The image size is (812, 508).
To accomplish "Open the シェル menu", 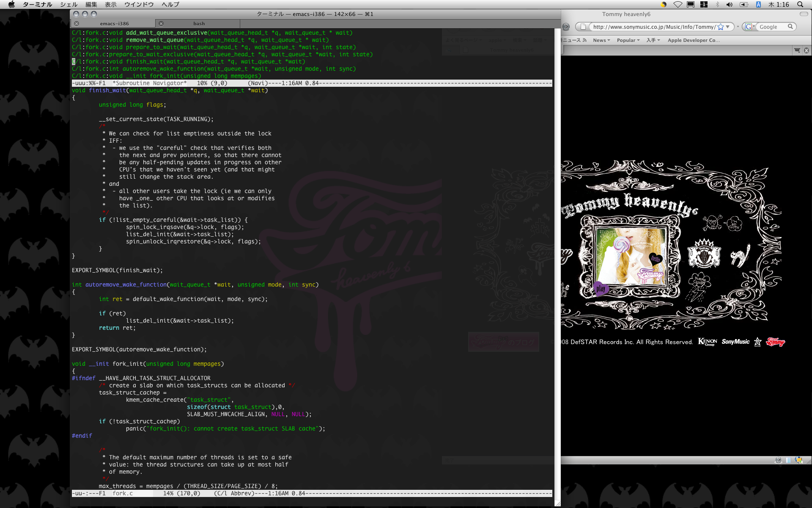I will [x=69, y=4].
